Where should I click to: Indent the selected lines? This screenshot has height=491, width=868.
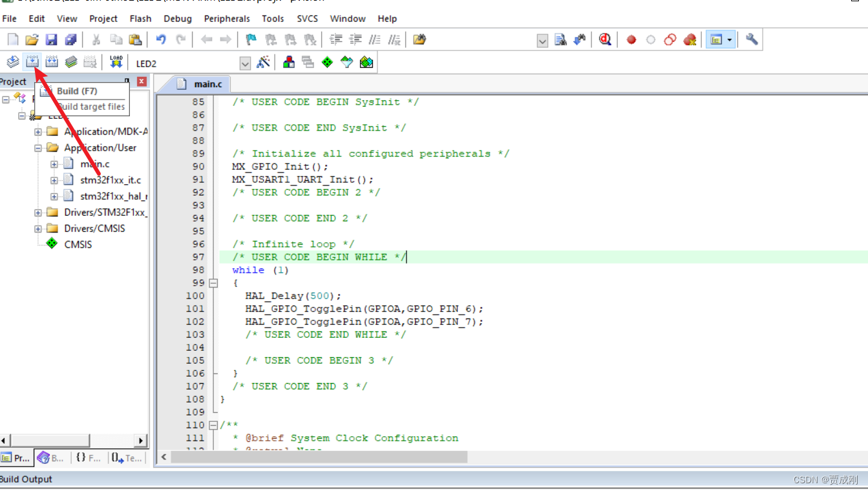point(335,39)
